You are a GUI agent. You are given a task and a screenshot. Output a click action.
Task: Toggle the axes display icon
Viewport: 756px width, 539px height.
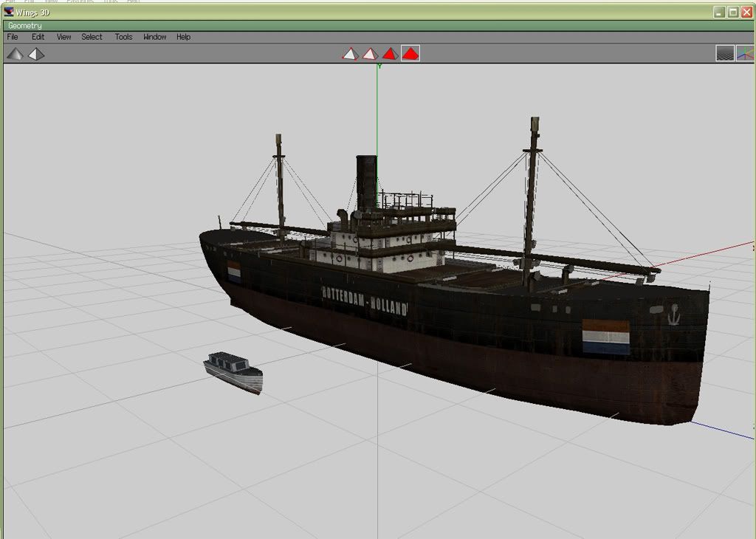(x=745, y=53)
